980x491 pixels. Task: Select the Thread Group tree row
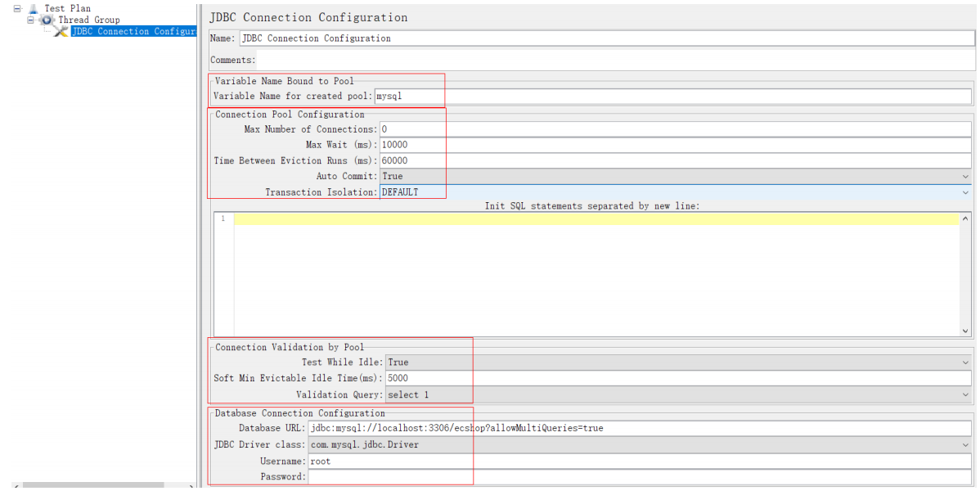click(88, 20)
